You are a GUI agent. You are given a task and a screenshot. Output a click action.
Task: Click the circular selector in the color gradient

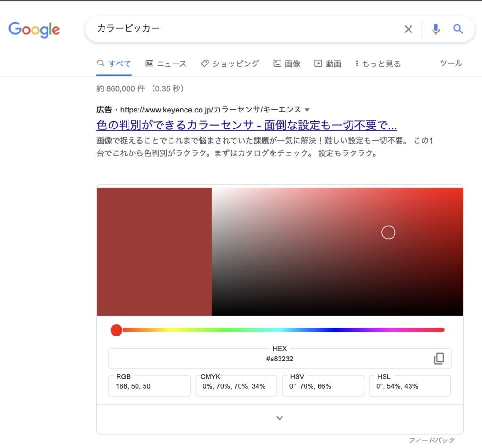(388, 232)
